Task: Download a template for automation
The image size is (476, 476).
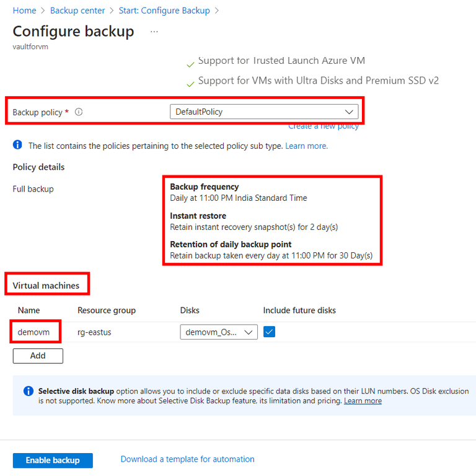Action: [187, 459]
